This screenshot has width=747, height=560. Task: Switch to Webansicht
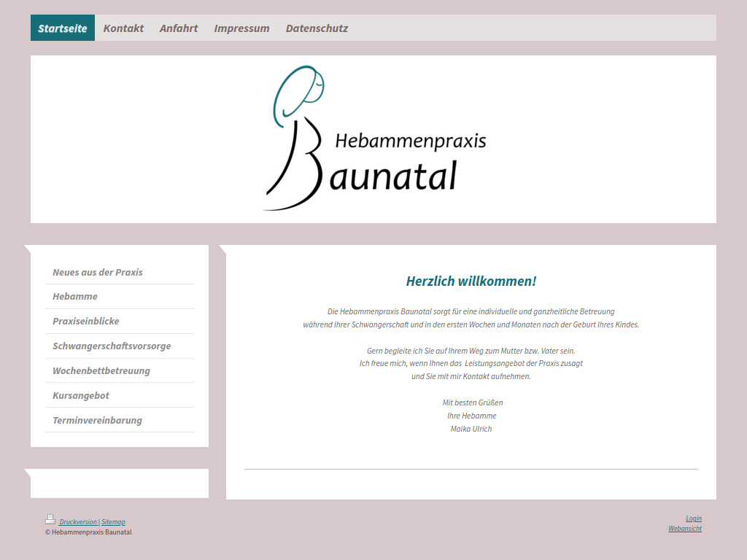[685, 528]
